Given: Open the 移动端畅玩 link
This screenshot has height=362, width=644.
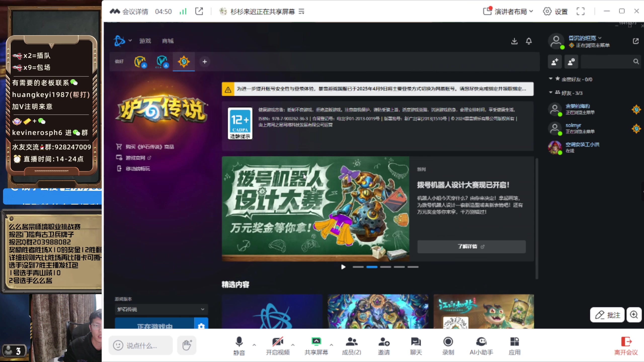Looking at the screenshot, I should coord(133,168).
